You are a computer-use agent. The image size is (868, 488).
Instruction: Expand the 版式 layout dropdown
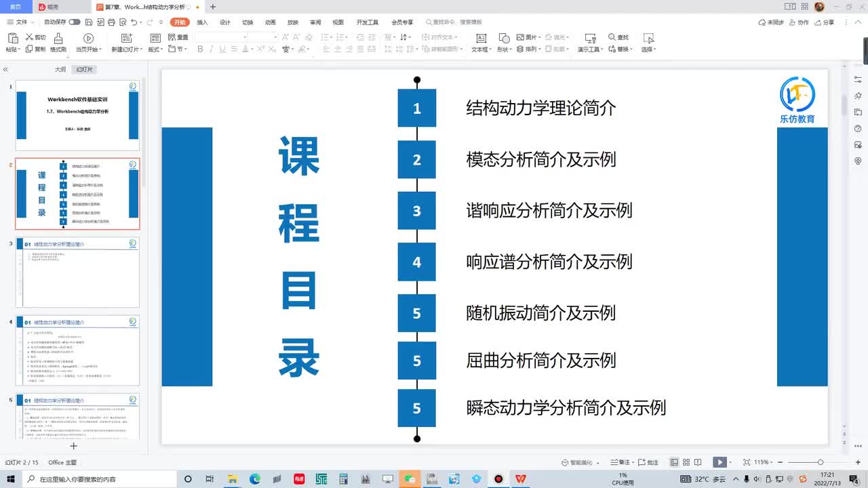156,49
